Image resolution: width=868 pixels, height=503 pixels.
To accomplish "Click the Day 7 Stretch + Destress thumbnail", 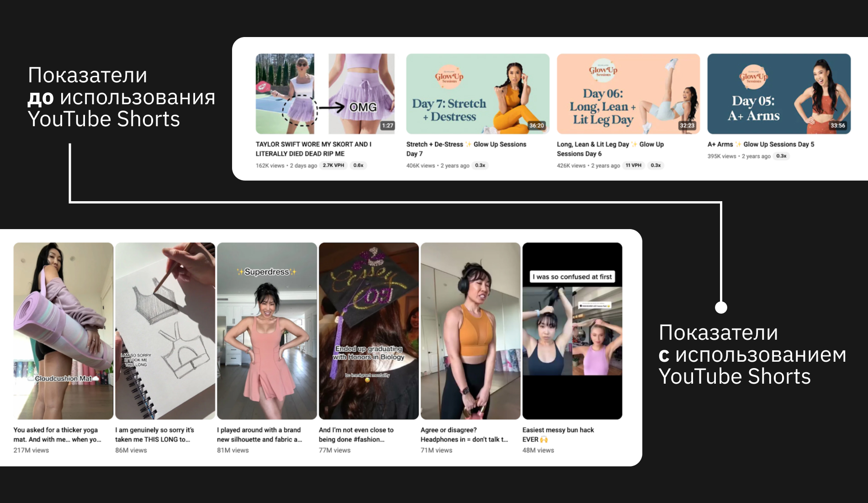I will click(477, 94).
